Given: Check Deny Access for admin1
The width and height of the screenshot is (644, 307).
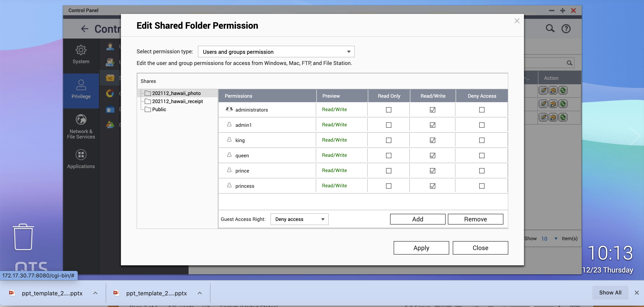Looking at the screenshot, I should 482,125.
